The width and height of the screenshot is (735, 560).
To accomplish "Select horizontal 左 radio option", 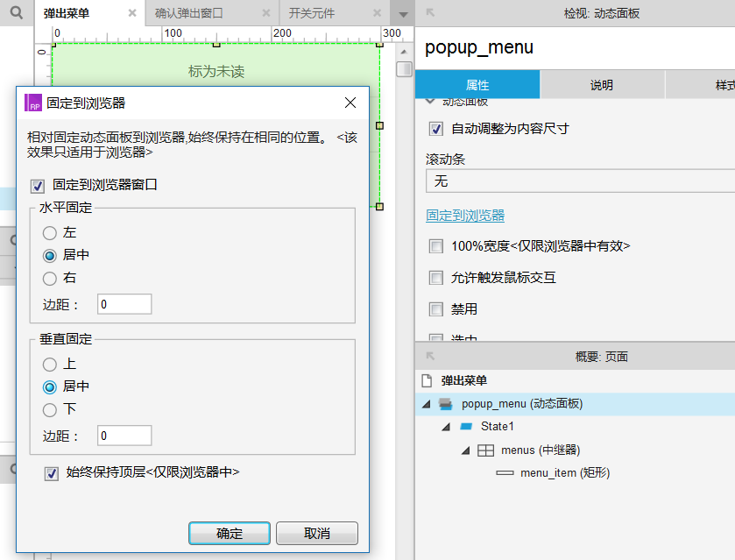I will [50, 232].
